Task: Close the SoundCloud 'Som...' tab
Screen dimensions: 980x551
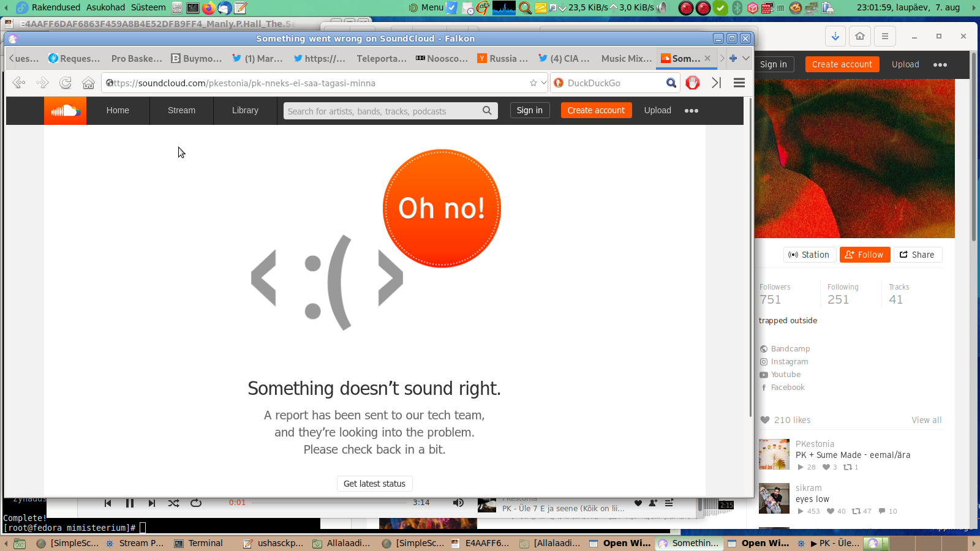Action: 707,58
